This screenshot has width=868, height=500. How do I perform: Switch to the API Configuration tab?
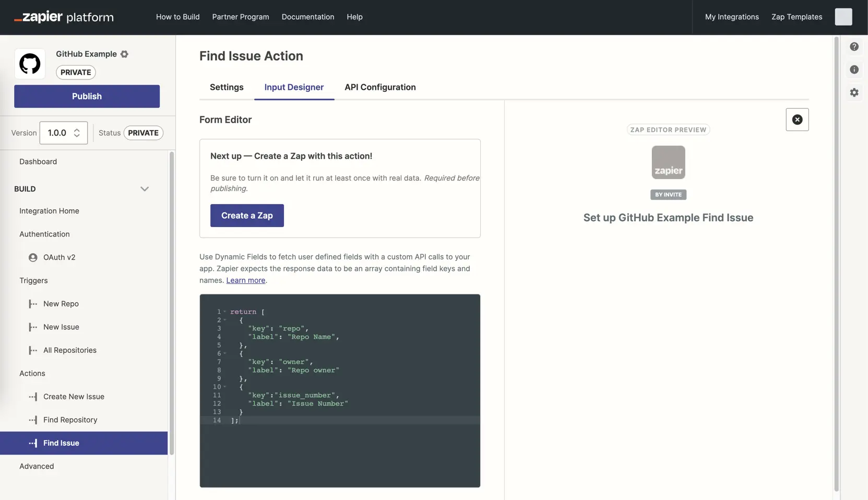tap(380, 87)
